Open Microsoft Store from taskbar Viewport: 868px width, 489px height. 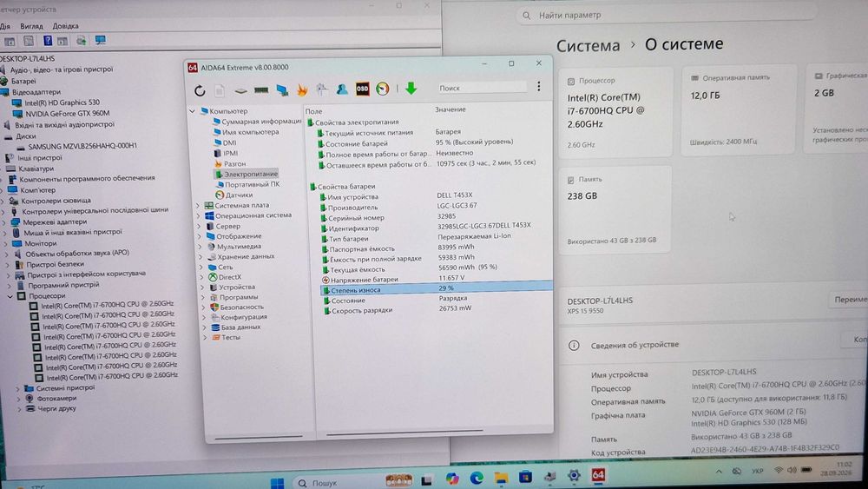point(525,477)
